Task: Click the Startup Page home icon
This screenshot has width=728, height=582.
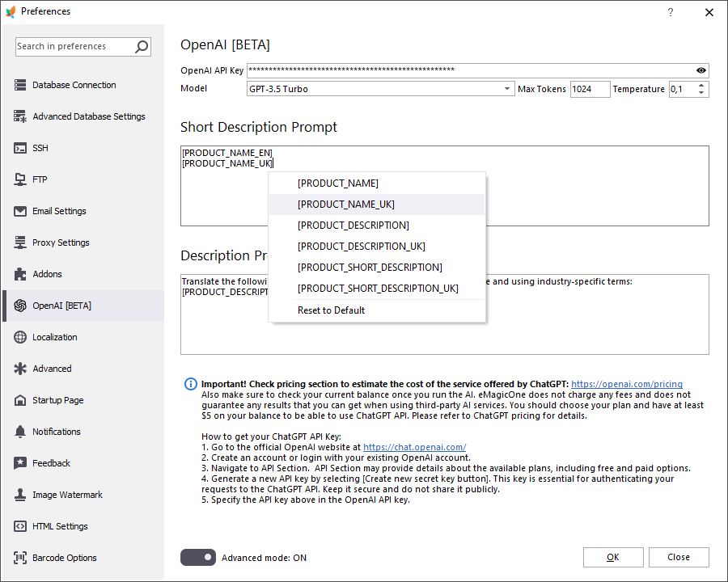Action: (x=20, y=400)
